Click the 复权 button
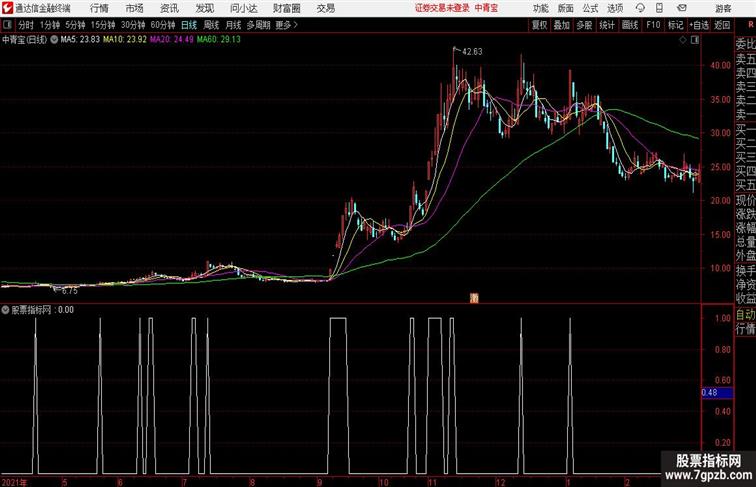Viewport: 756px width, 487px height. point(540,25)
